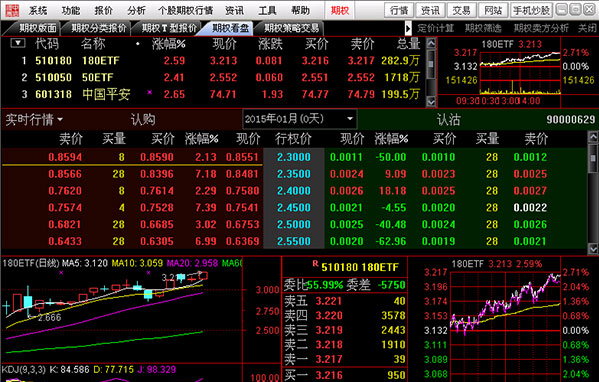
Task: Click the stock list scrollbar up arrow
Action: [431, 43]
